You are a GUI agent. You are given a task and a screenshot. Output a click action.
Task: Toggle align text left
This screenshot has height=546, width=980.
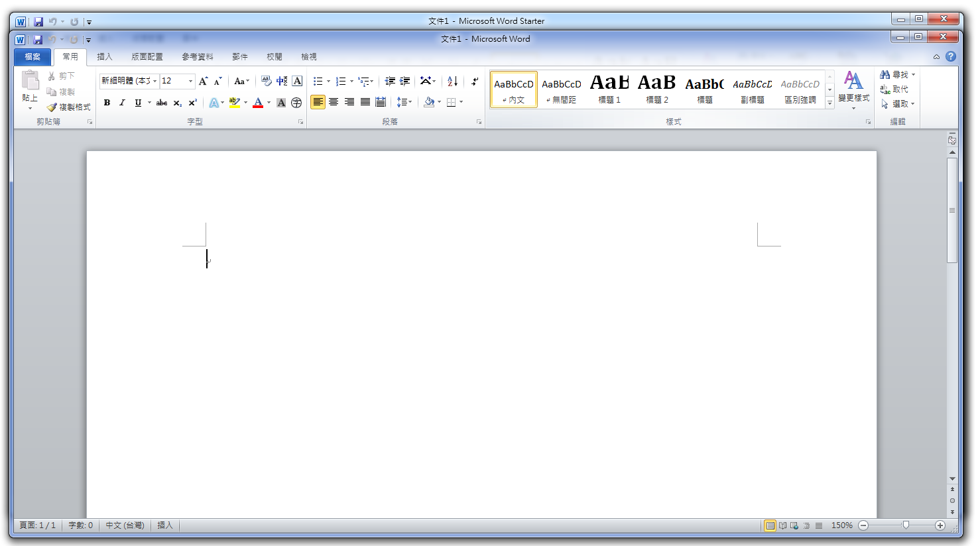[x=318, y=102]
